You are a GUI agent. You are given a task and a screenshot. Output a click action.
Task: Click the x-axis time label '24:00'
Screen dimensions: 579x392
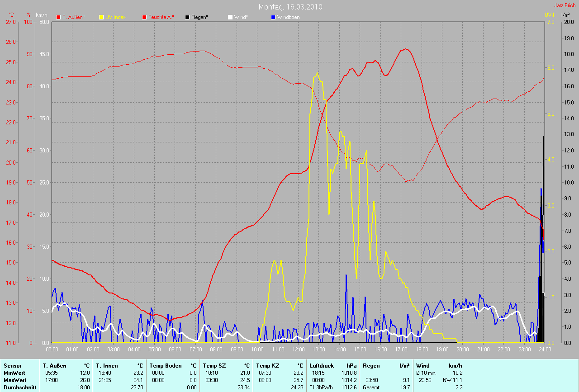tap(545, 349)
